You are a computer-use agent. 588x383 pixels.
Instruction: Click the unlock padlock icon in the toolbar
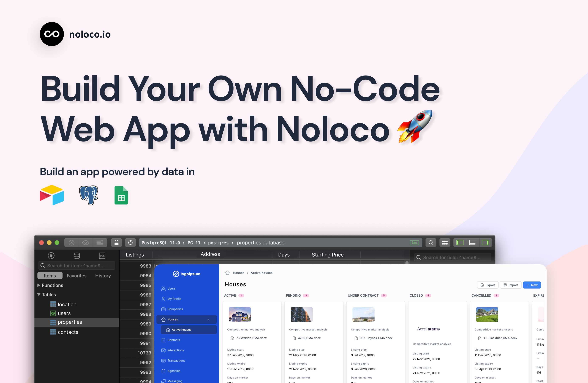pyautogui.click(x=116, y=242)
